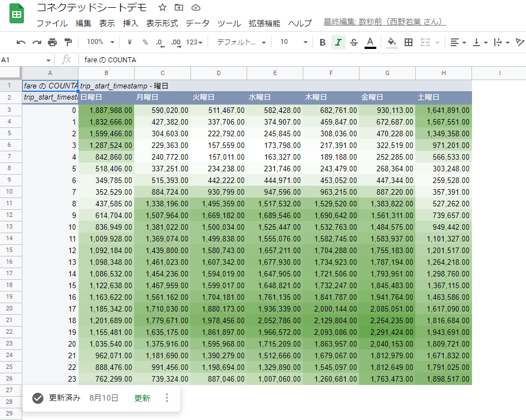Open the 123 number format dropdown

(194, 42)
